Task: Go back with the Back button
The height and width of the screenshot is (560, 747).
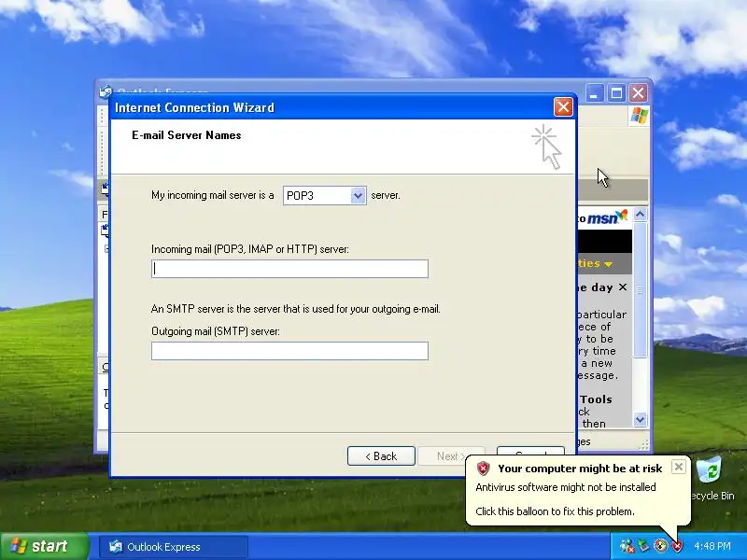Action: 381,456
